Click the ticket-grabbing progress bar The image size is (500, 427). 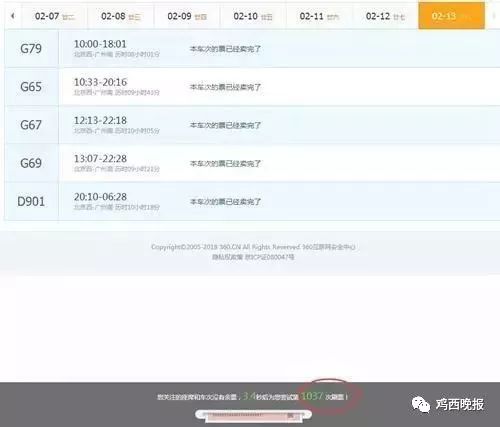[x=253, y=415]
